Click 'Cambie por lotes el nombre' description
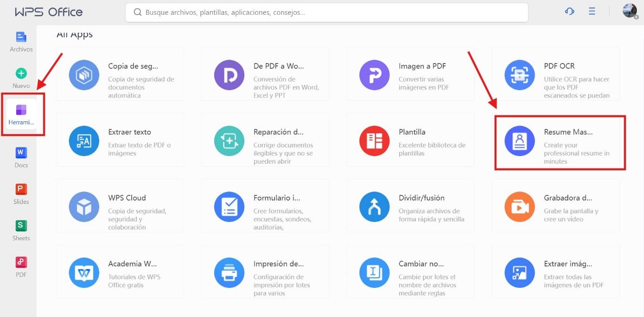Screen dimensions: 644x317 (427, 285)
